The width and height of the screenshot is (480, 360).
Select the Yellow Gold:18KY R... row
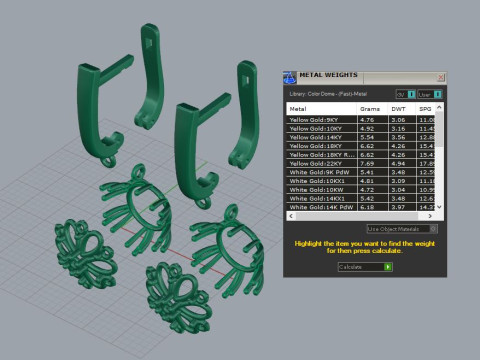click(x=361, y=155)
